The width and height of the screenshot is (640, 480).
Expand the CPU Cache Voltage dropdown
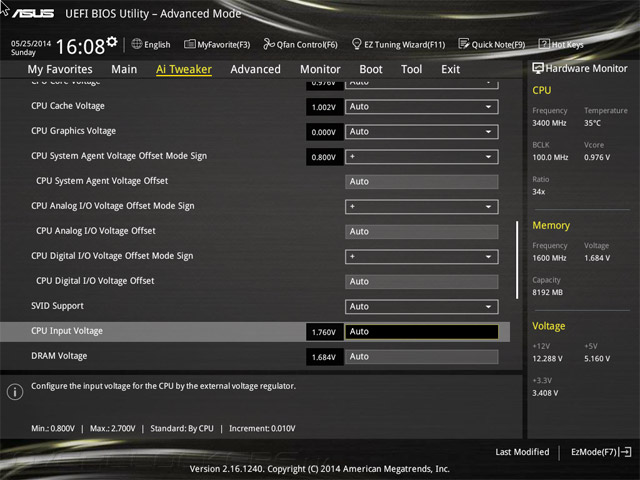422,107
